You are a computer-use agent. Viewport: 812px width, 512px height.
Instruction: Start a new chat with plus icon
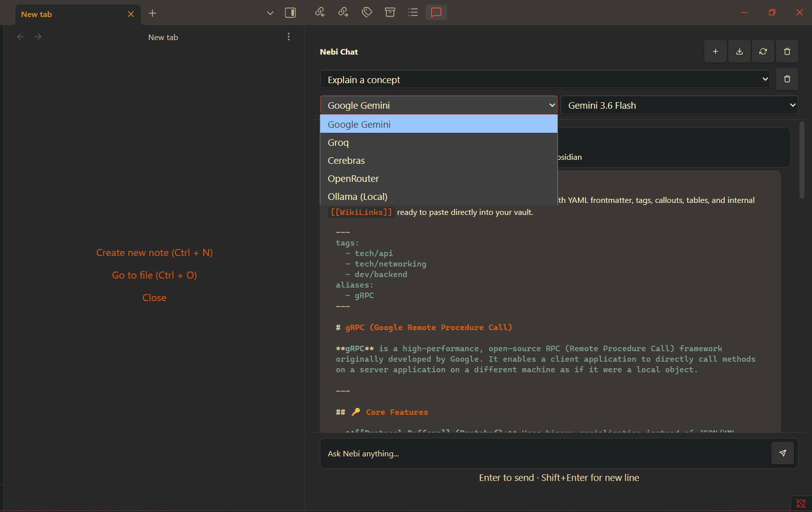coord(715,52)
